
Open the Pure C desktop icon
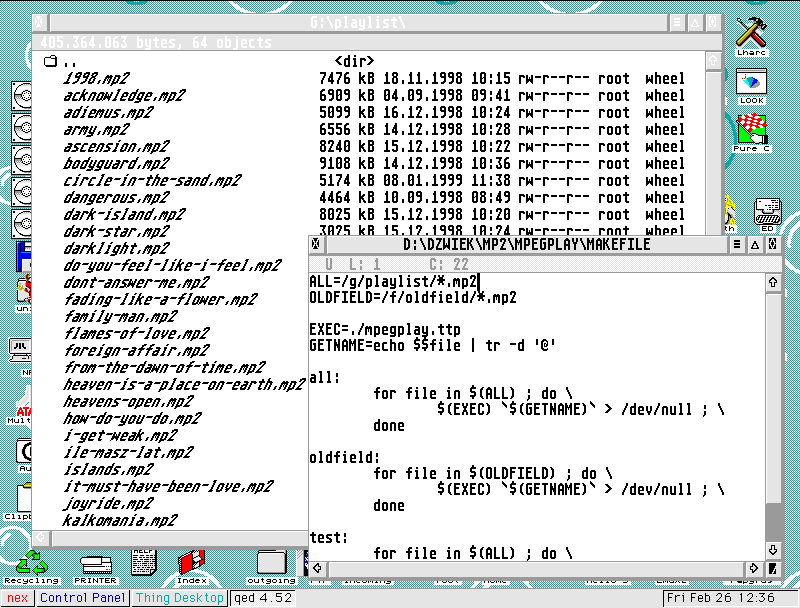pos(751,132)
